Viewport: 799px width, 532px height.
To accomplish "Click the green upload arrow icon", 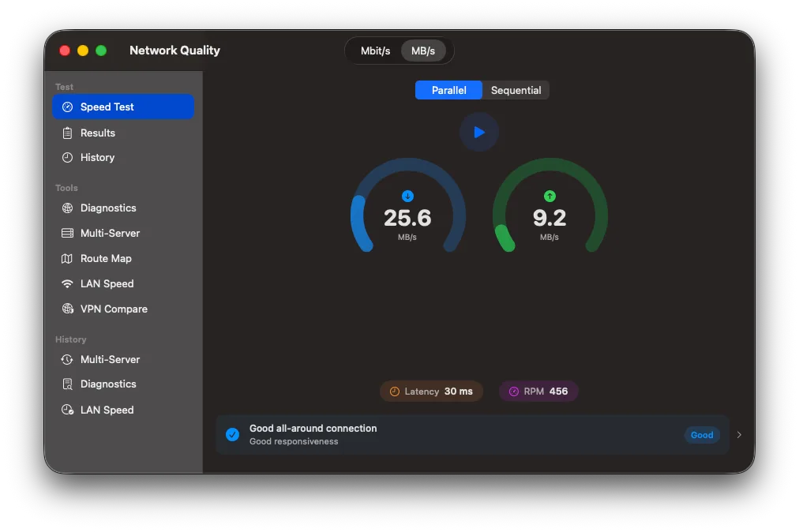I will [x=550, y=197].
